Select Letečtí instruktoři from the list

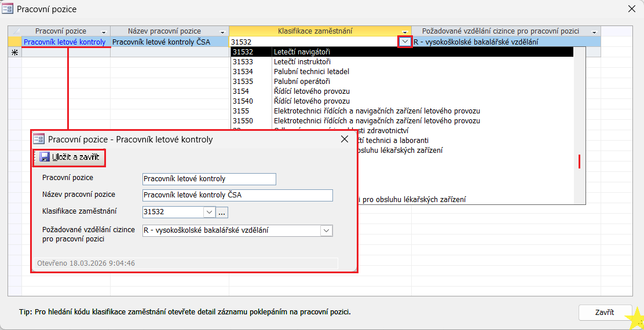tap(302, 62)
